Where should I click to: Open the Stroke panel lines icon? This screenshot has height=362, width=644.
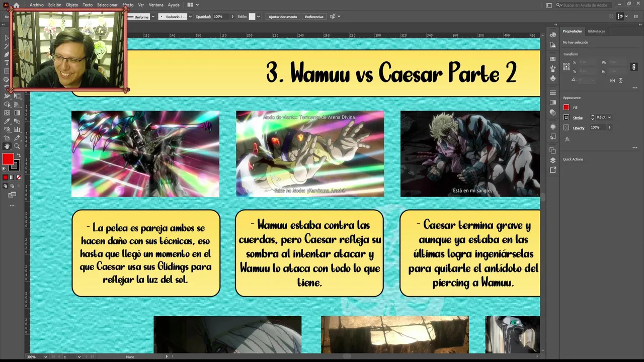[553, 93]
